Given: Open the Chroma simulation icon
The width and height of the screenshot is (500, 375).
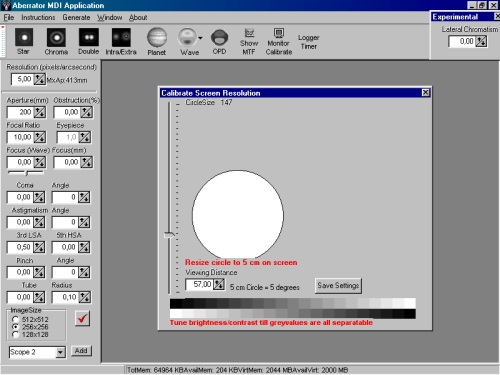Looking at the screenshot, I should click(x=56, y=41).
